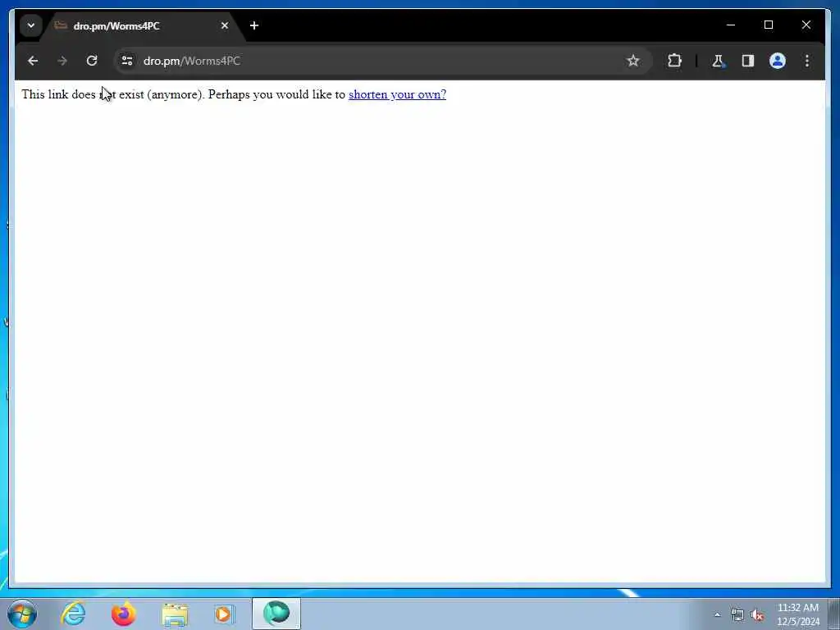
Task: Maximize the browser window
Action: [x=768, y=25]
